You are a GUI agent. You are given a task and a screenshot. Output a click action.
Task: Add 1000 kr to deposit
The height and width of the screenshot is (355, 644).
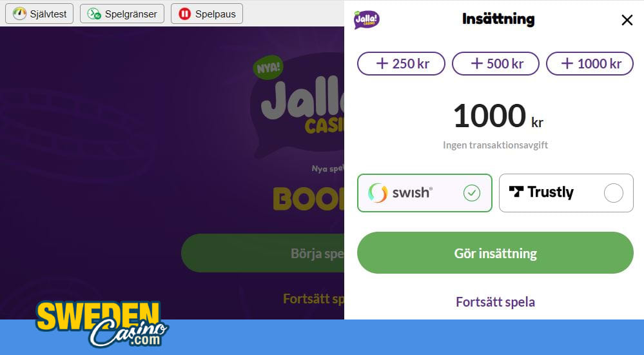point(589,63)
